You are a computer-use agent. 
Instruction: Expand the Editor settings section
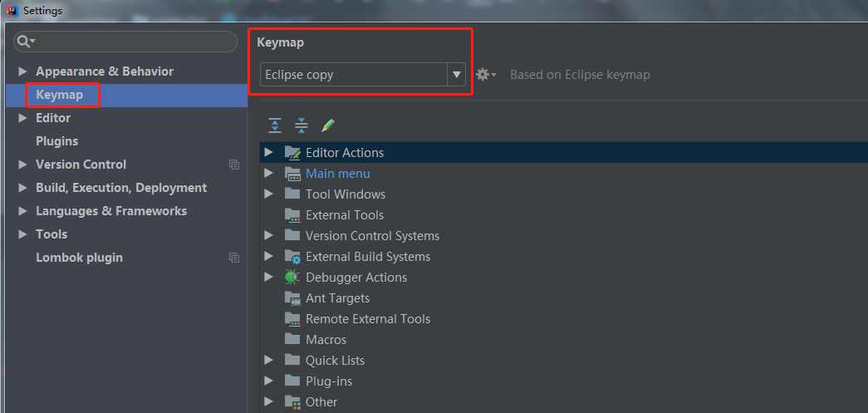pyautogui.click(x=23, y=118)
